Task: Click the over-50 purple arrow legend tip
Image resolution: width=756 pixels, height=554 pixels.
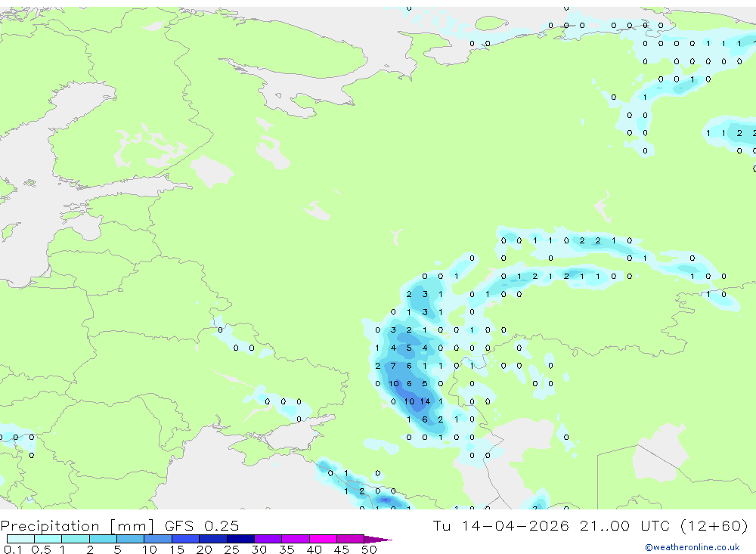Action: coord(378,539)
